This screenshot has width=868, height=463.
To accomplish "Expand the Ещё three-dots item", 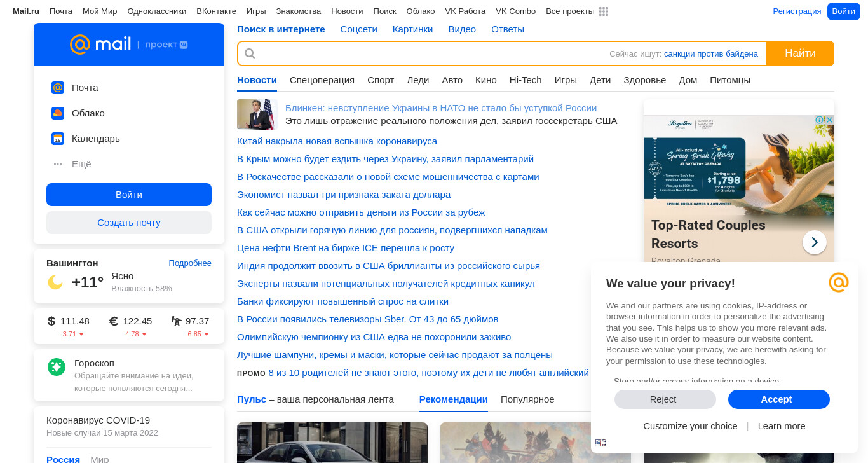I will click(x=58, y=164).
